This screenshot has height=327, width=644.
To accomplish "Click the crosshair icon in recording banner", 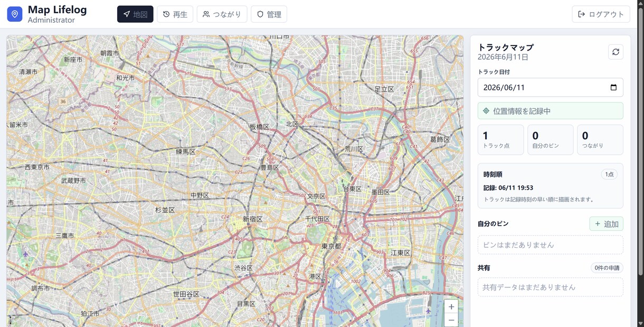I will pyautogui.click(x=486, y=111).
